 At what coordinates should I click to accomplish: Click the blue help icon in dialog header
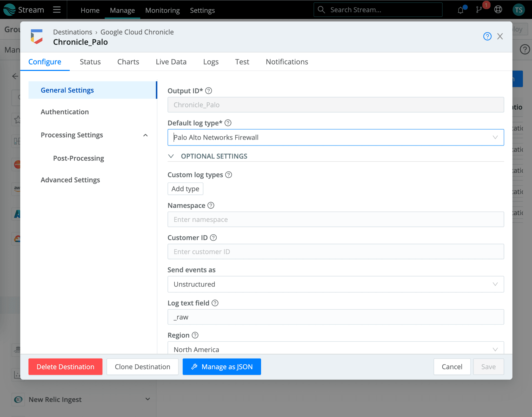[x=487, y=36]
